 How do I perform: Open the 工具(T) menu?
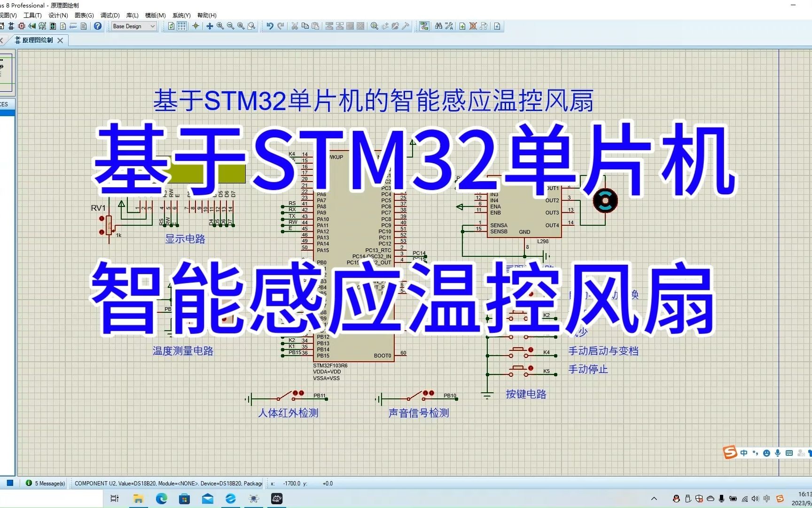tap(32, 15)
